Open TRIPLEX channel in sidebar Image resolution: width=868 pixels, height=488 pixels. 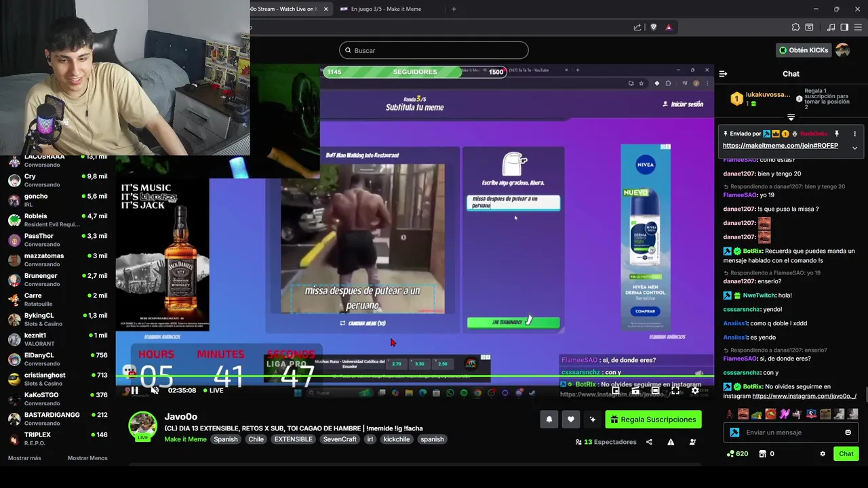58,439
